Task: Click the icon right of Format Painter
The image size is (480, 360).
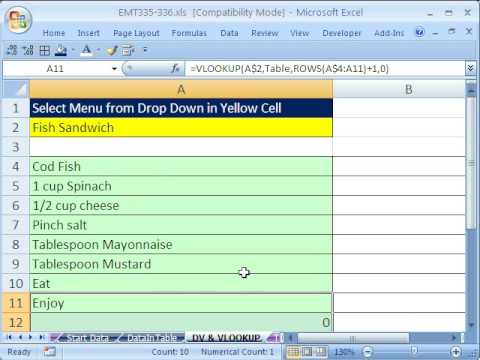Action: click(x=128, y=50)
